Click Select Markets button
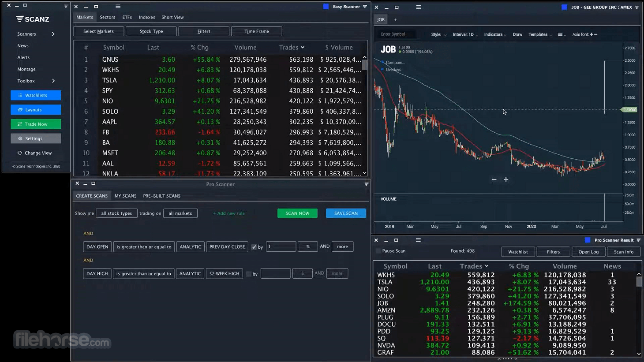This screenshot has width=644, height=362. (x=98, y=31)
